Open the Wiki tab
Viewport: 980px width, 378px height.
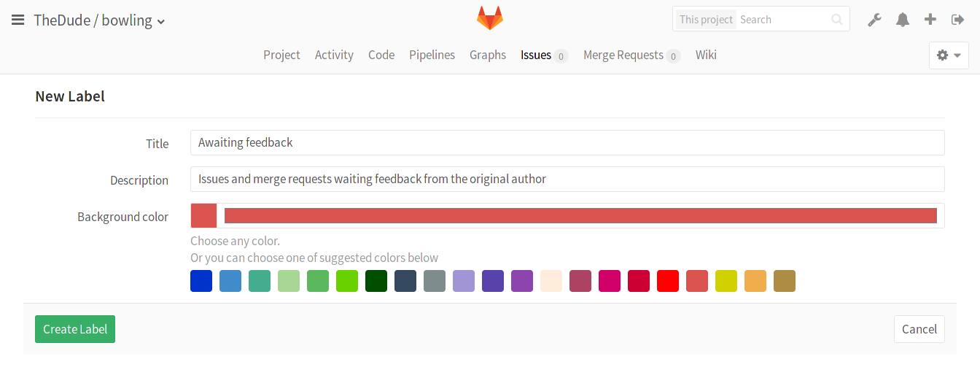click(706, 55)
